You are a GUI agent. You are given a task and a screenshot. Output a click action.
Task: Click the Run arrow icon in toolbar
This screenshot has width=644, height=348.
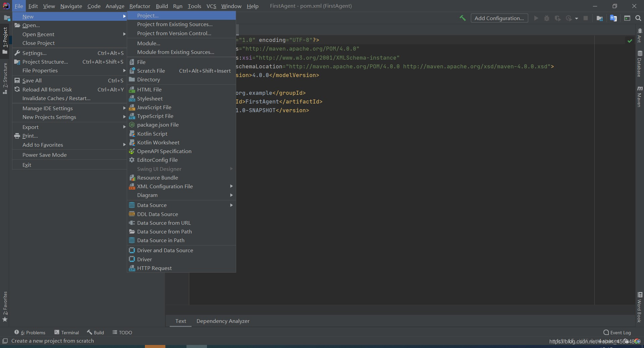[x=536, y=18]
